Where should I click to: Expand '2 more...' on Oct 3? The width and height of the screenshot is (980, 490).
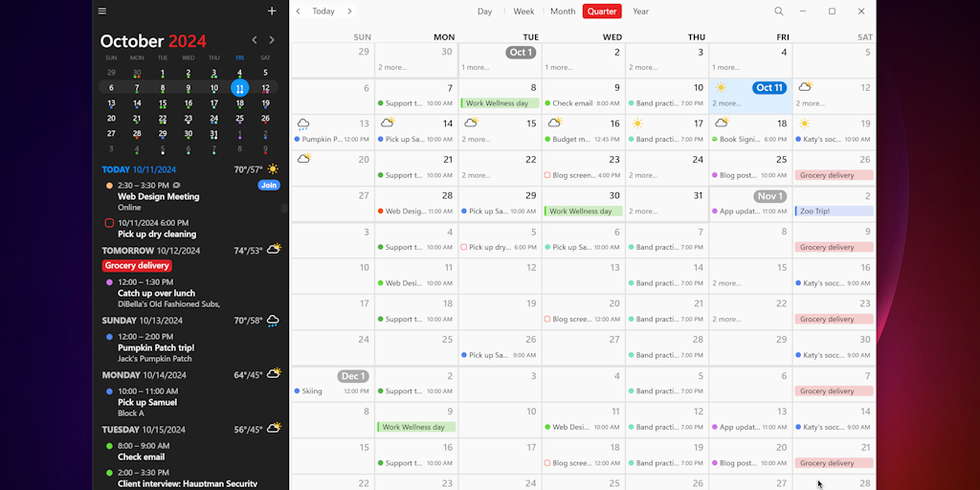[643, 68]
